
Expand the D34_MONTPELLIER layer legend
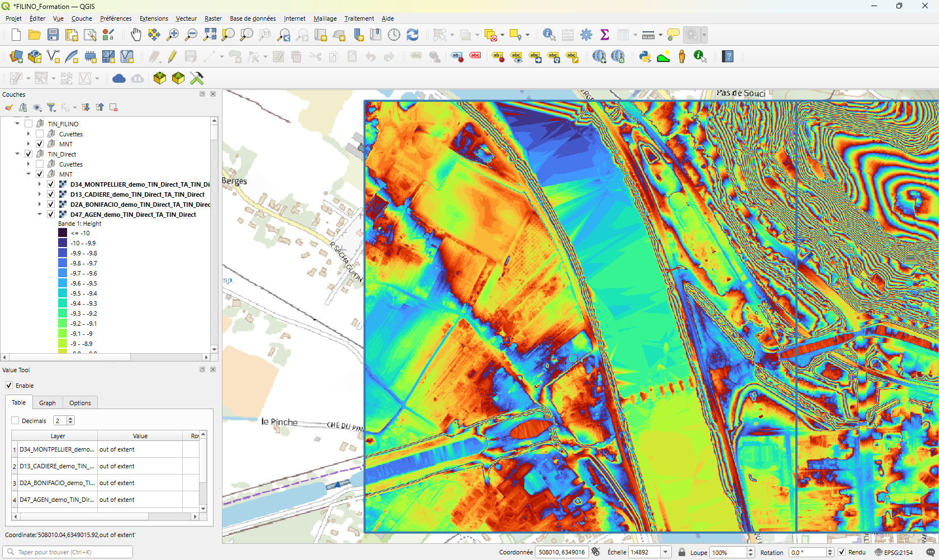pos(40,184)
